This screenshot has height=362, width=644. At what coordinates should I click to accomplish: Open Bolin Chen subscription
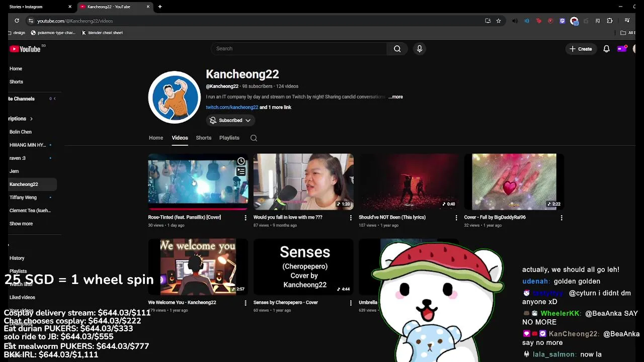pyautogui.click(x=21, y=132)
